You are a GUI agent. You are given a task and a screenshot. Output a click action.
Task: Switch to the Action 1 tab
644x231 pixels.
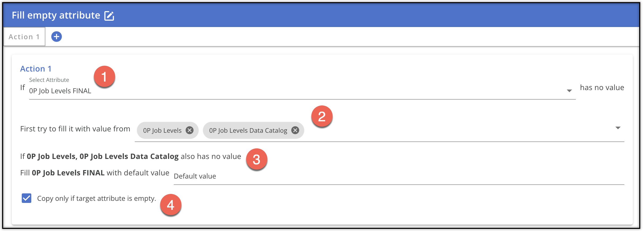click(x=24, y=37)
